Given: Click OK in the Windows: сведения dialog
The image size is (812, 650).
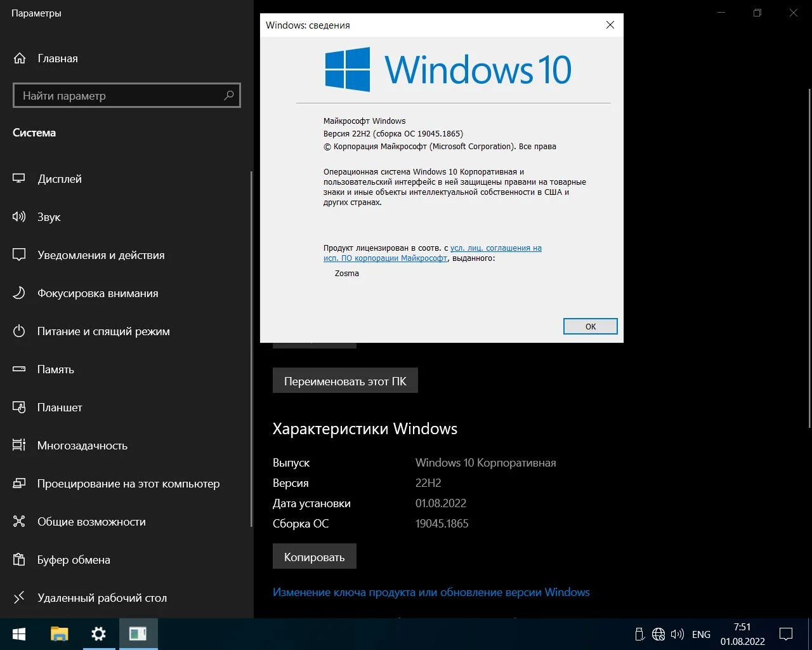Looking at the screenshot, I should [x=590, y=326].
